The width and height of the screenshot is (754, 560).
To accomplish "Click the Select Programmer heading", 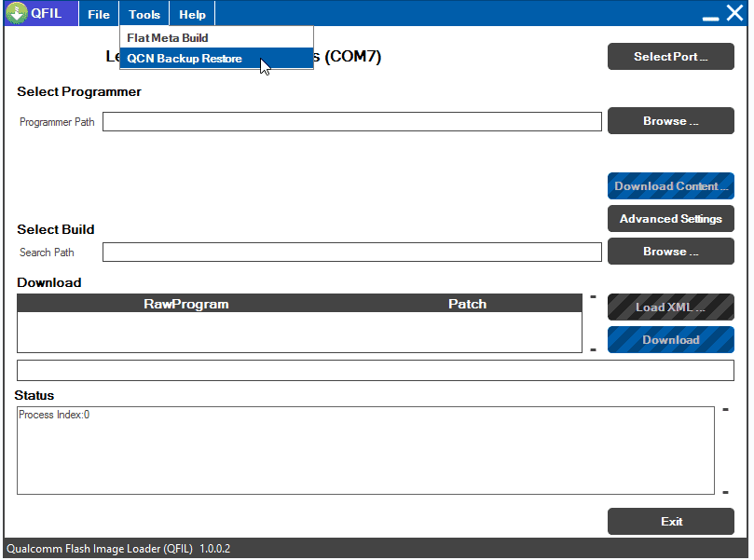I will click(79, 91).
